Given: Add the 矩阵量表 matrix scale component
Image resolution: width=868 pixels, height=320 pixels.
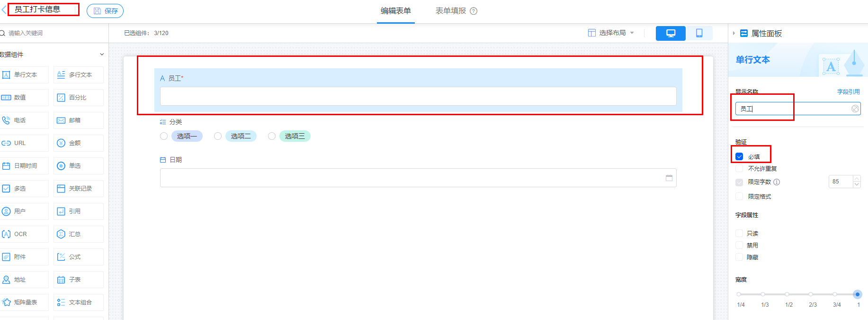Looking at the screenshot, I should tap(24, 302).
